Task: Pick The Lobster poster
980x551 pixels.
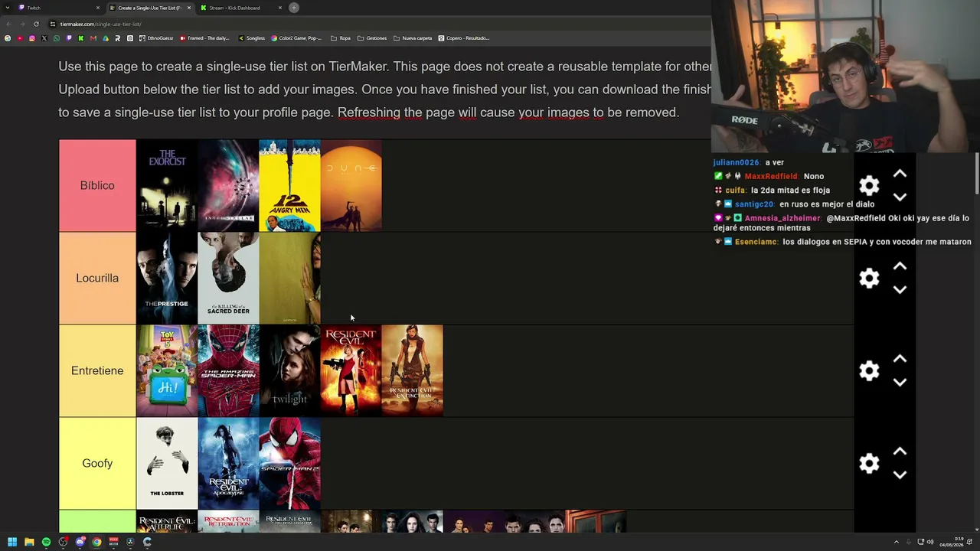Action: pos(167,464)
